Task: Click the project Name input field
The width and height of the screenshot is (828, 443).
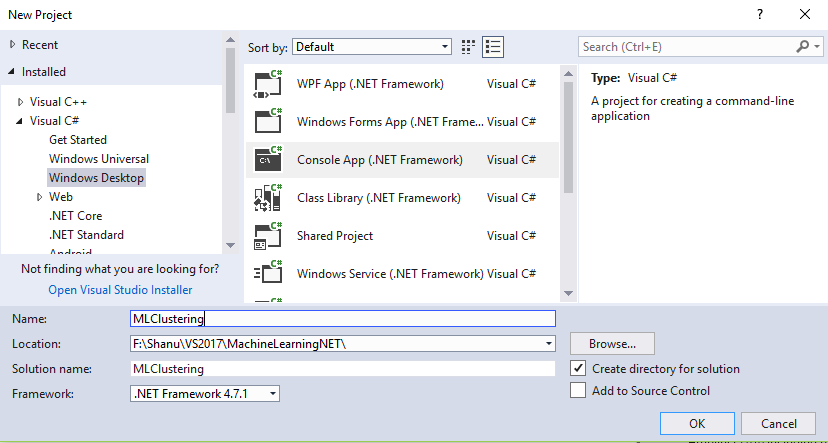Action: tap(343, 318)
